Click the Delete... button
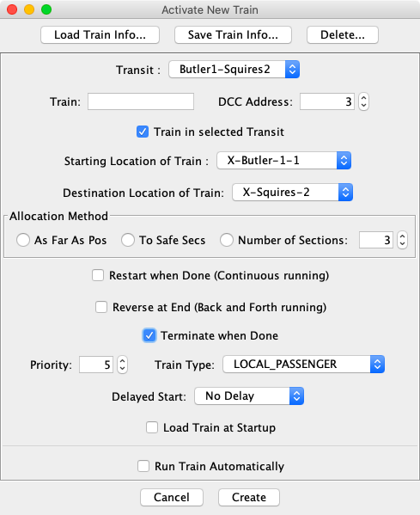This screenshot has width=420, height=515. [x=343, y=34]
